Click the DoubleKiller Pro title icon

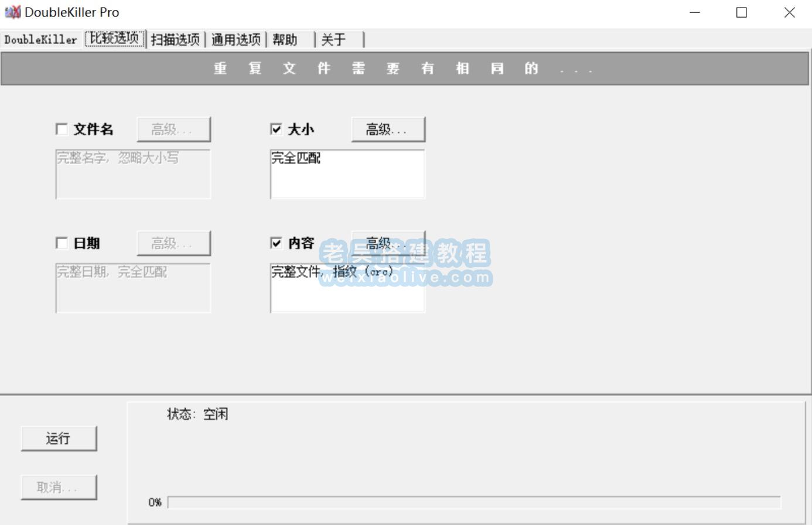coord(12,12)
